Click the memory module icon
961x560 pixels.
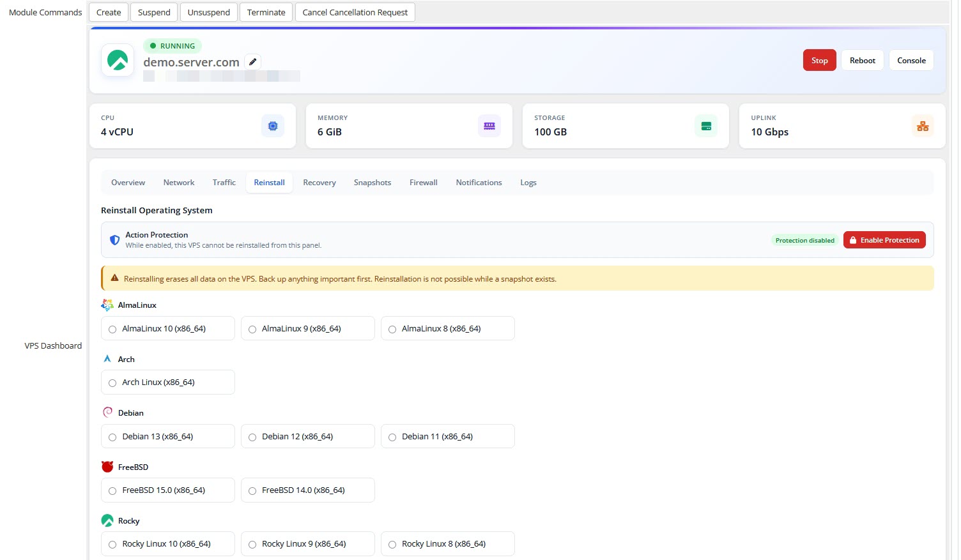(x=489, y=126)
